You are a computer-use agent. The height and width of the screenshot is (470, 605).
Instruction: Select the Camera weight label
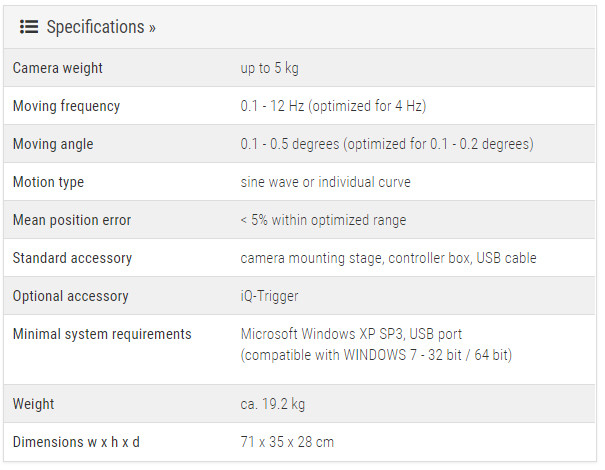[x=57, y=68]
